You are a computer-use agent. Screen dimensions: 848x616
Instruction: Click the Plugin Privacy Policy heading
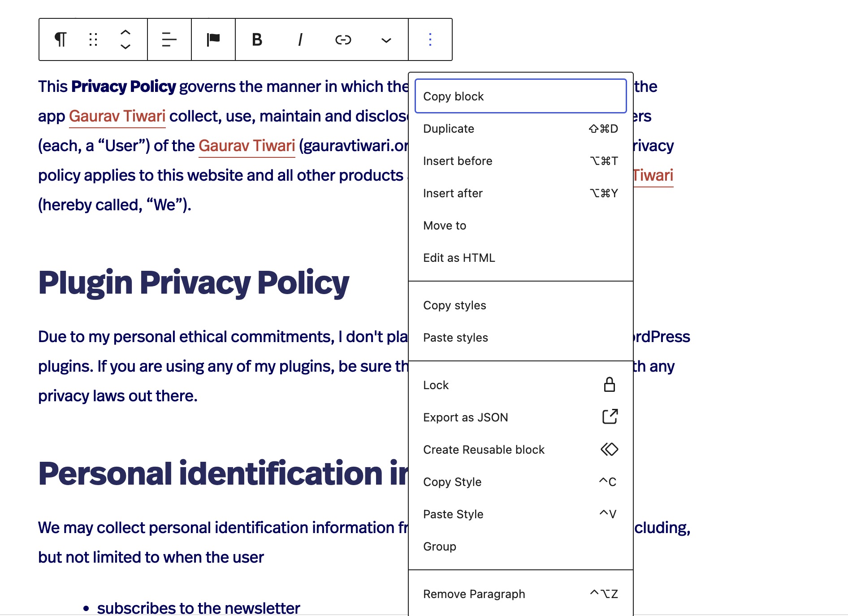[194, 283]
